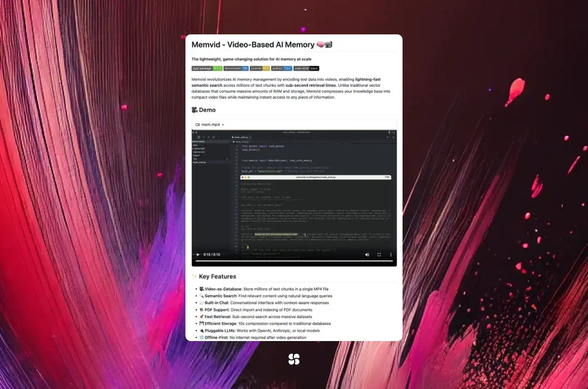Open the python version badge
This screenshot has height=389, width=588.
pos(282,69)
